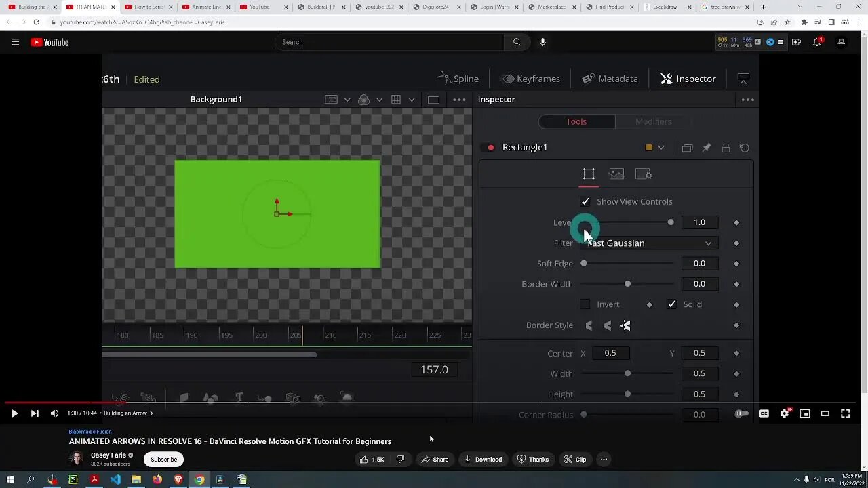This screenshot has height=488, width=868.
Task: Click the Rectangle1 color swatch
Action: click(x=648, y=148)
